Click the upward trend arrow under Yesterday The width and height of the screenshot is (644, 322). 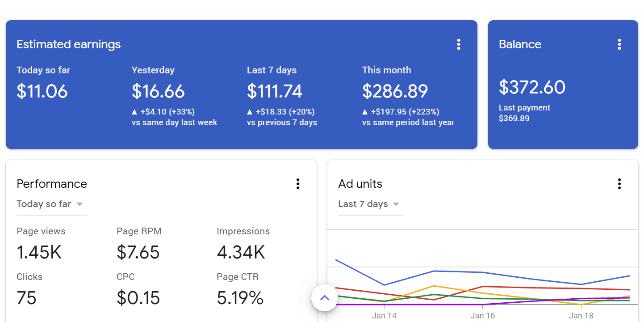tap(135, 111)
